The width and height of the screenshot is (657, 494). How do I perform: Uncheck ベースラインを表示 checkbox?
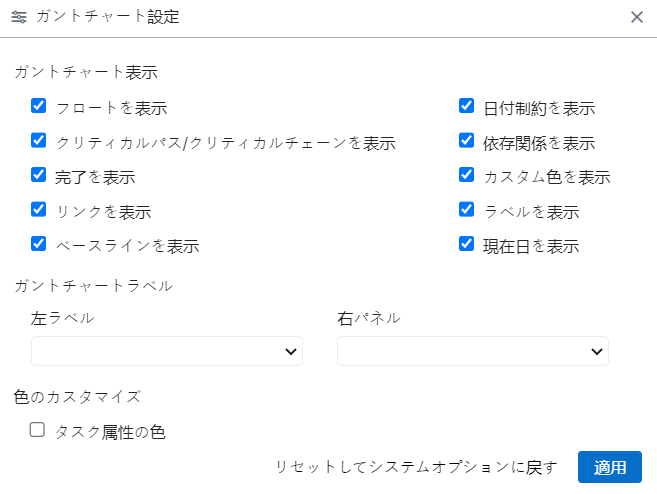[x=39, y=244]
